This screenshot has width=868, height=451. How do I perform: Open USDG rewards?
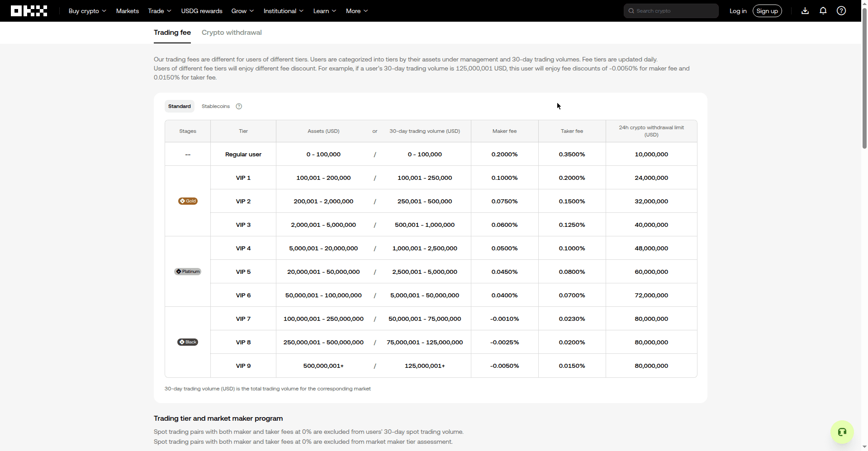202,11
